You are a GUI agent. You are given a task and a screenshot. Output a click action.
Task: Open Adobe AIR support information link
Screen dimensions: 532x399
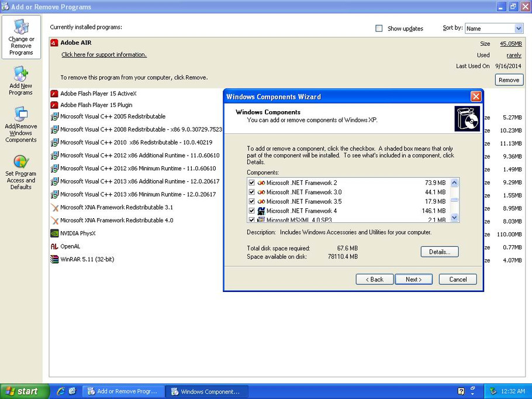tap(104, 54)
